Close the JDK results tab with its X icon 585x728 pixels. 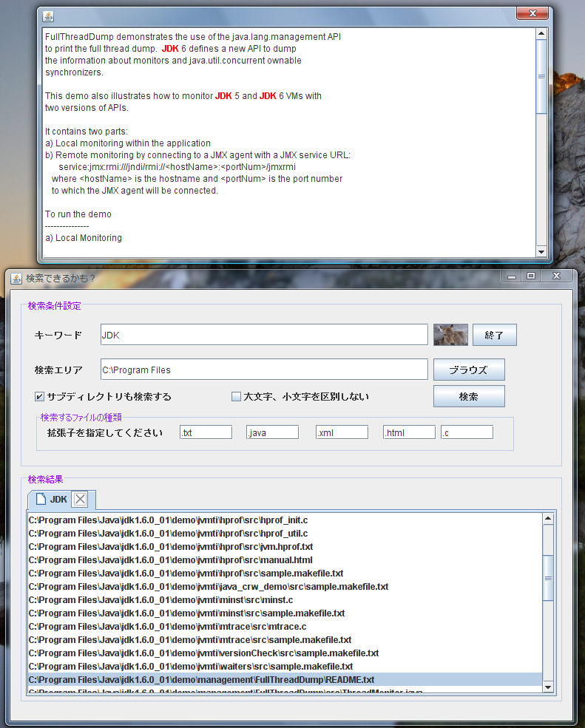80,499
